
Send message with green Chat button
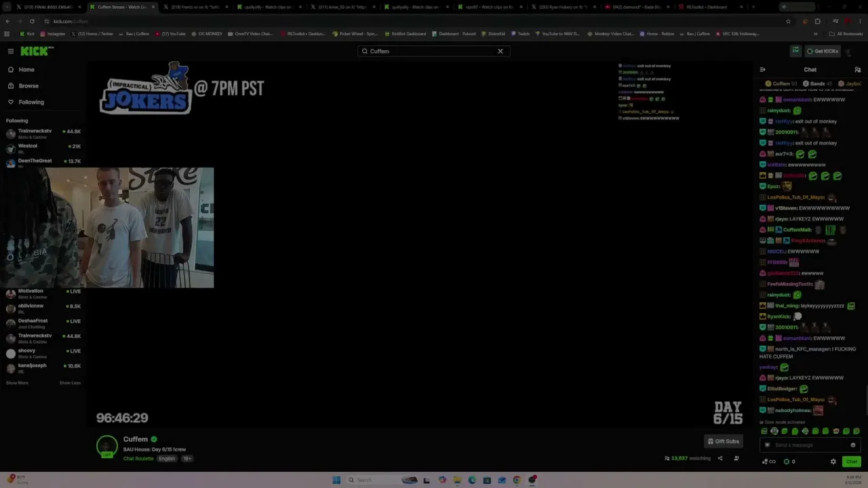pyautogui.click(x=852, y=462)
